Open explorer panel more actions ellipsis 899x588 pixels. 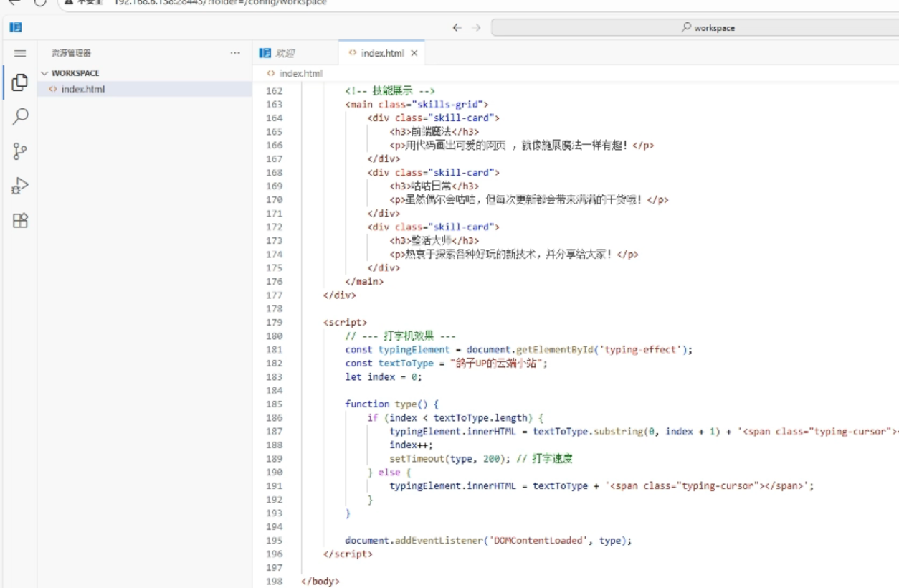(x=235, y=53)
